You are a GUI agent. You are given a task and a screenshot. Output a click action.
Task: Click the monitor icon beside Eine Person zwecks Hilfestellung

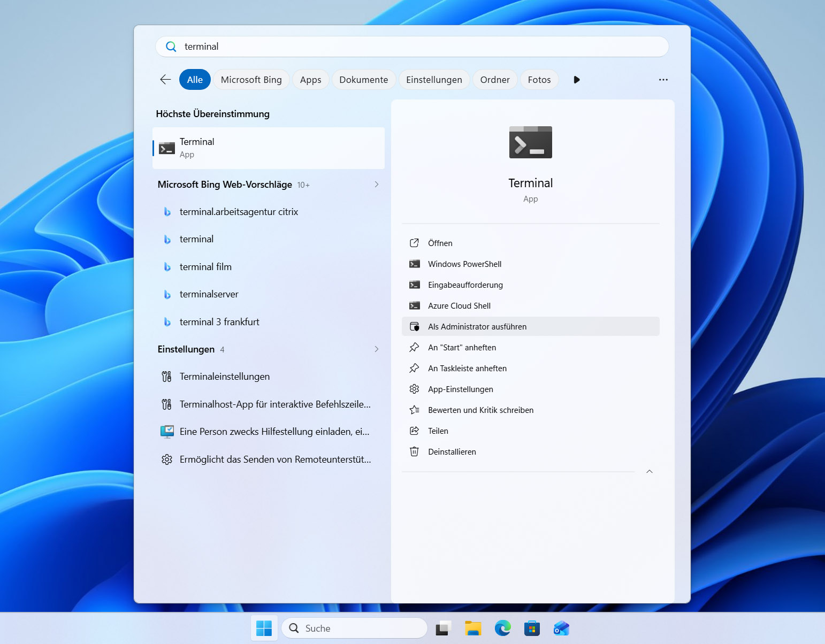167,432
